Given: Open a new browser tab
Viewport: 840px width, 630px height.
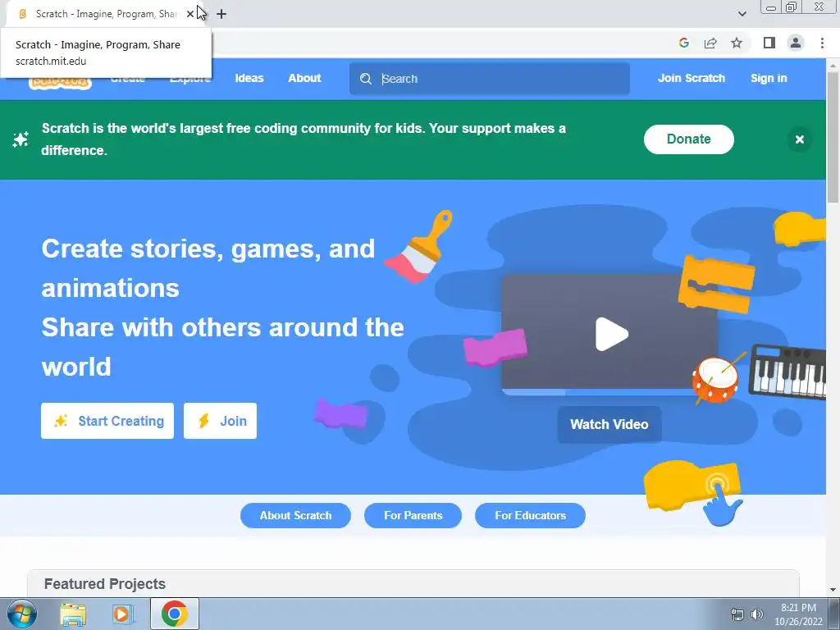Looking at the screenshot, I should (221, 14).
